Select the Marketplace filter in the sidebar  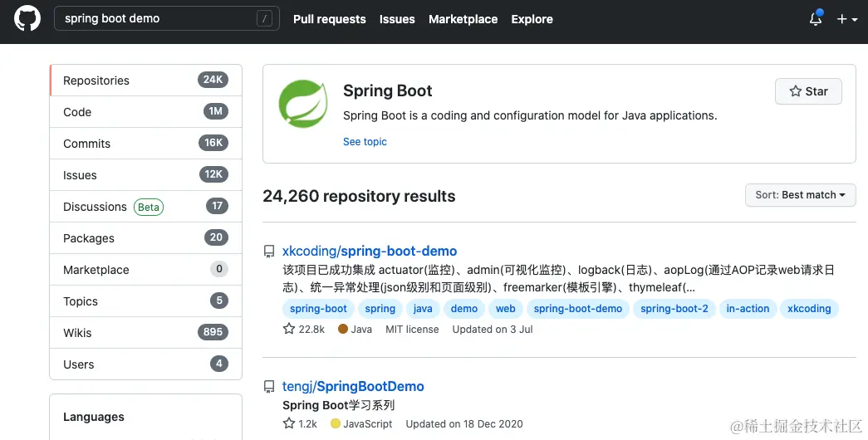pos(145,270)
